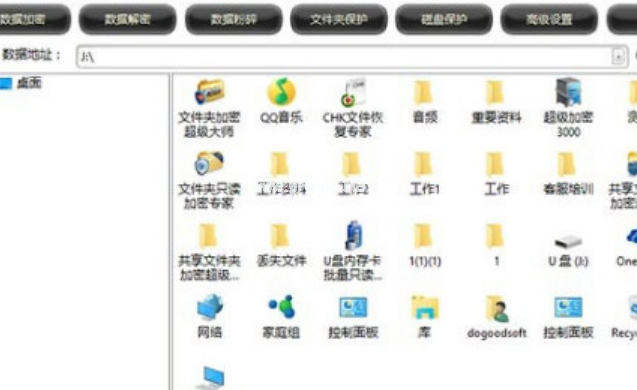Click the 磁盘保护 button
The image size is (637, 390).
coord(444,19)
